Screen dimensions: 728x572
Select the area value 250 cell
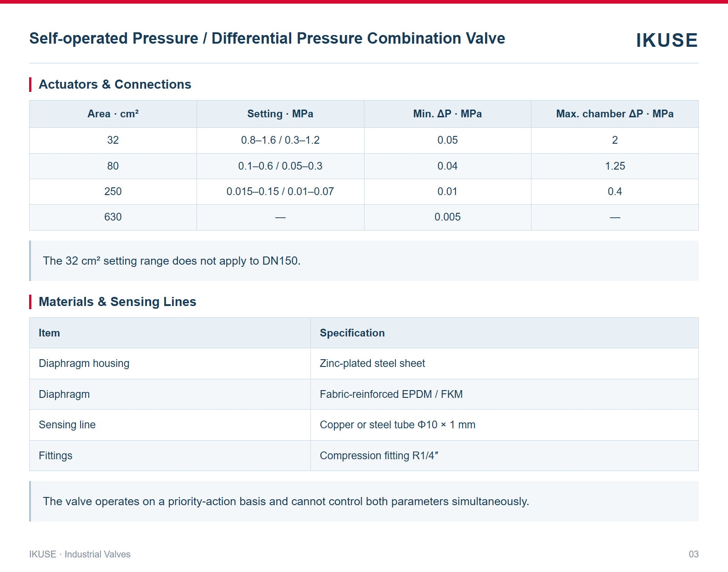point(113,191)
